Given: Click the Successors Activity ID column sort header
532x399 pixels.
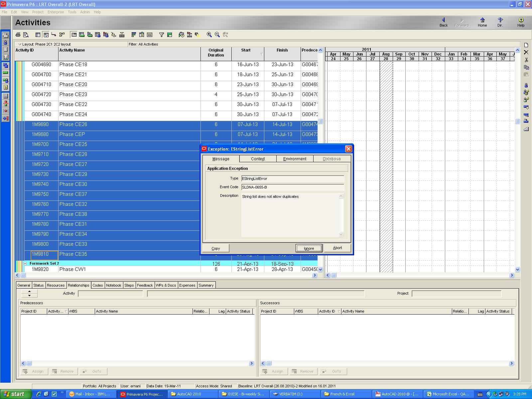Looking at the screenshot, I should (329, 311).
